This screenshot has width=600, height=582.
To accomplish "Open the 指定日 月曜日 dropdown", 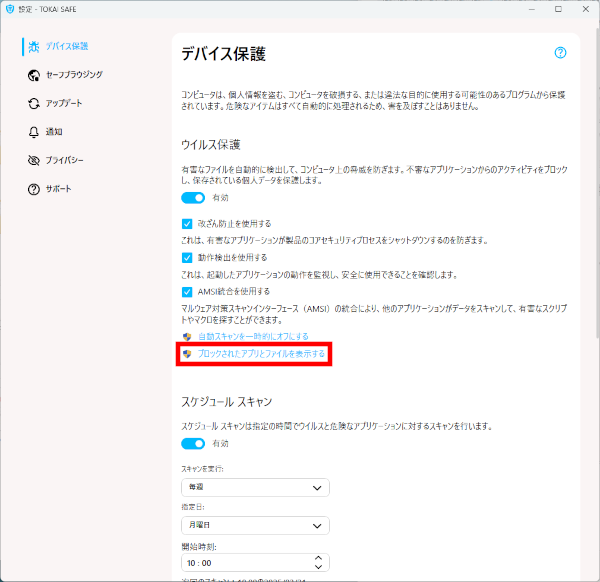I will pyautogui.click(x=255, y=525).
